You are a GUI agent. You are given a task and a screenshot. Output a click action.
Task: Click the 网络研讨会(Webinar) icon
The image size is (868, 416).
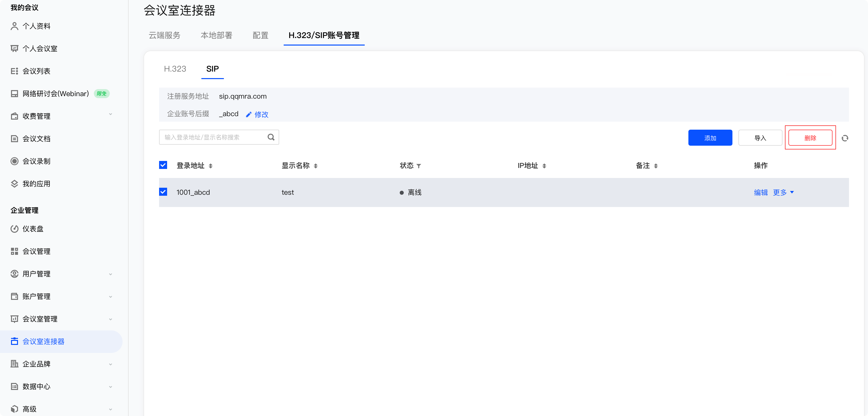(x=14, y=94)
